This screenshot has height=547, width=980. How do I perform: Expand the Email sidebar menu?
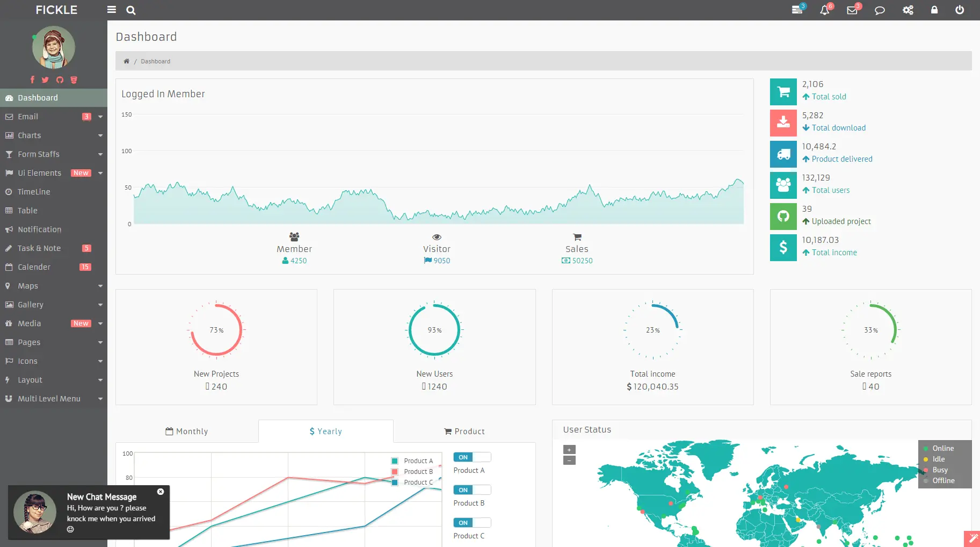[54, 117]
